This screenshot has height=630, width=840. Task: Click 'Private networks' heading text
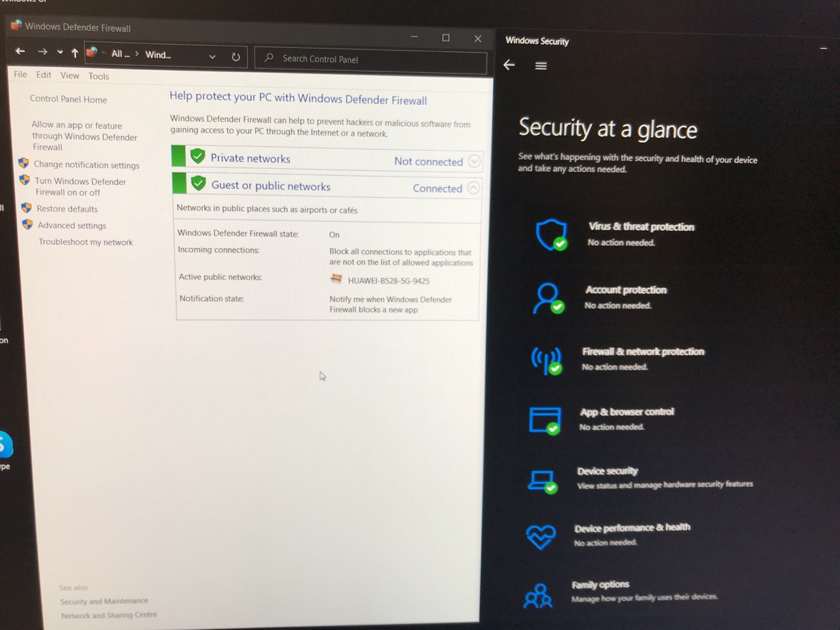(250, 158)
